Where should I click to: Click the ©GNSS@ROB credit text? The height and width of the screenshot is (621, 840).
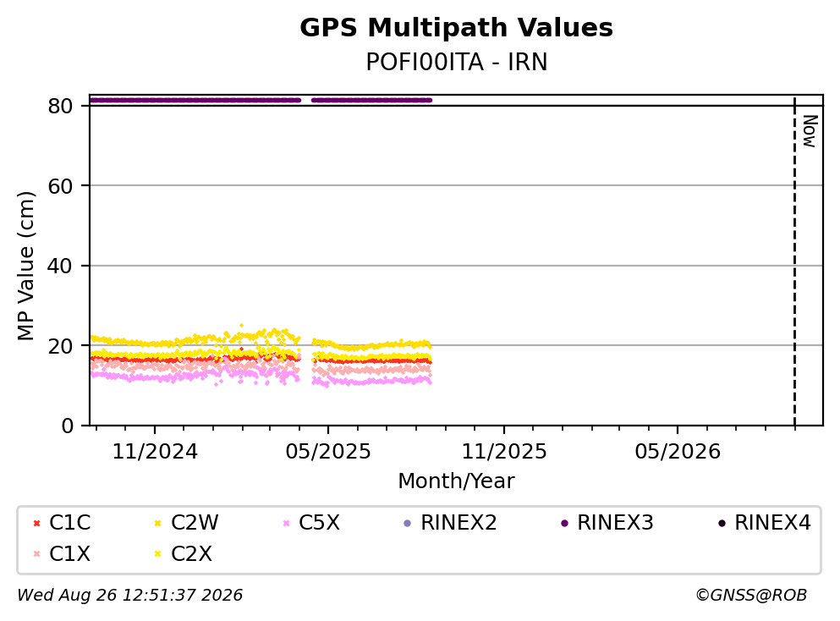click(751, 596)
